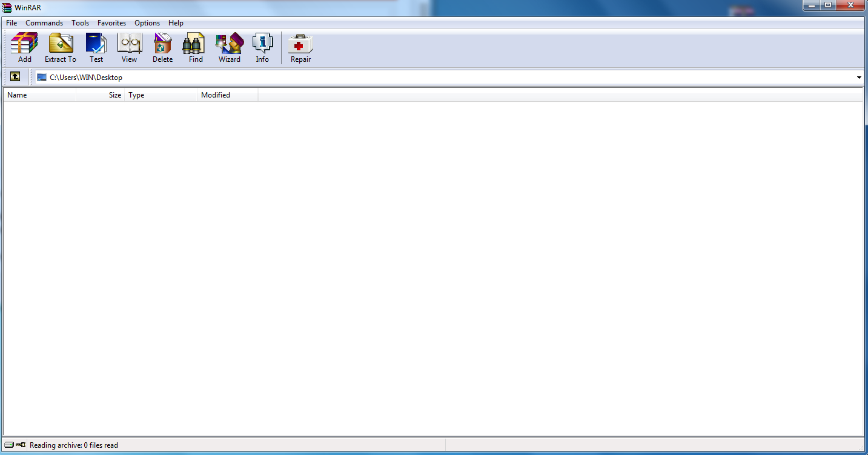The height and width of the screenshot is (455, 868).
Task: Open the Options menu
Action: 147,23
